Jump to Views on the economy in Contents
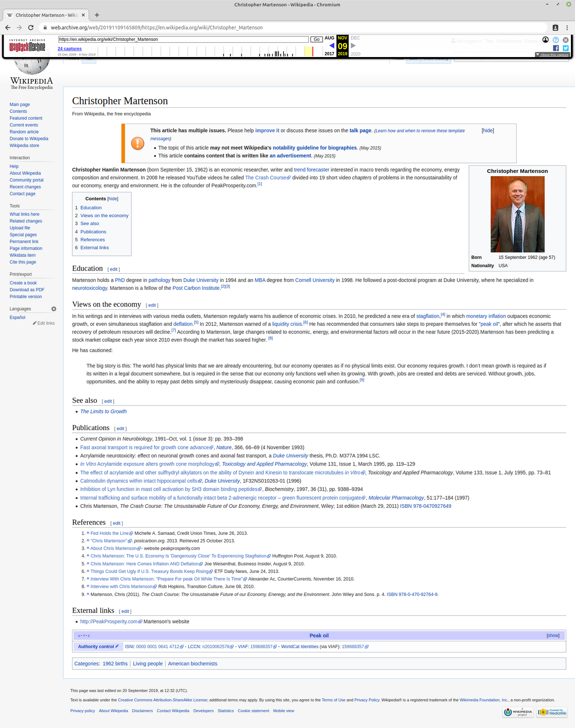575x728 pixels. 104,216
